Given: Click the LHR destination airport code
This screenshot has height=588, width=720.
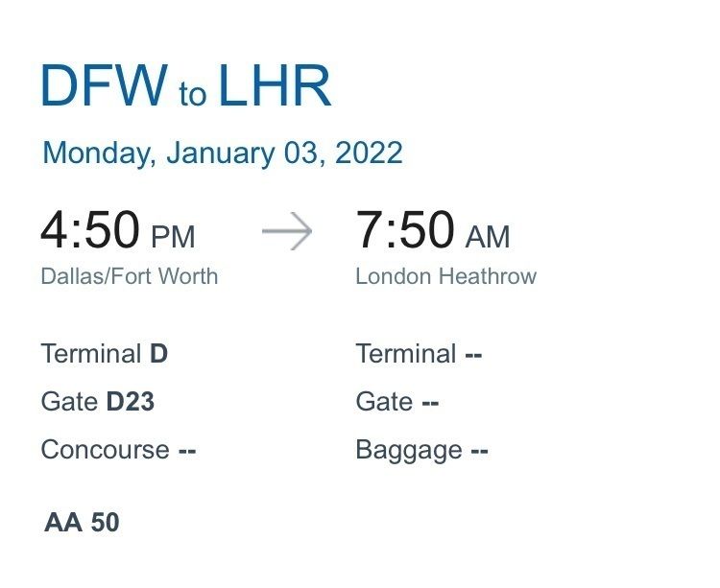Looking at the screenshot, I should (x=275, y=85).
